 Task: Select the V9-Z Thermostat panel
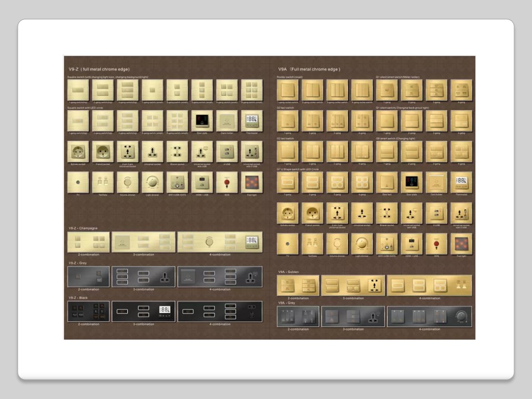coord(252,120)
